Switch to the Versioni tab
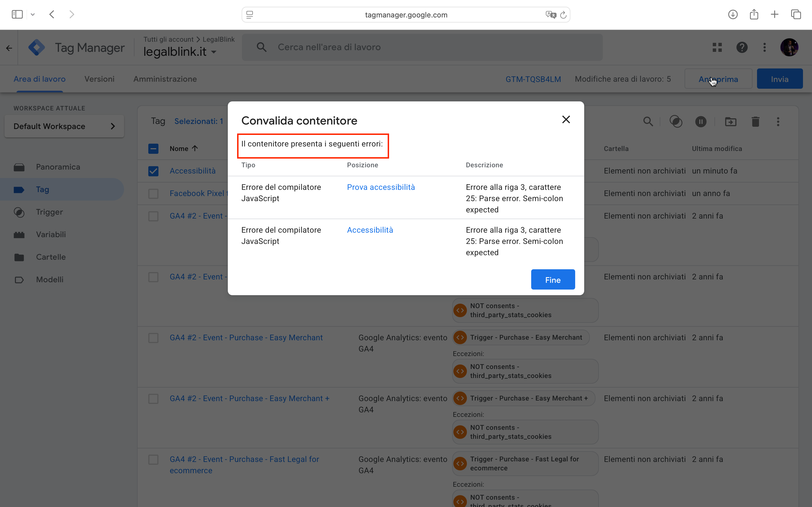The height and width of the screenshot is (507, 812). tap(99, 79)
